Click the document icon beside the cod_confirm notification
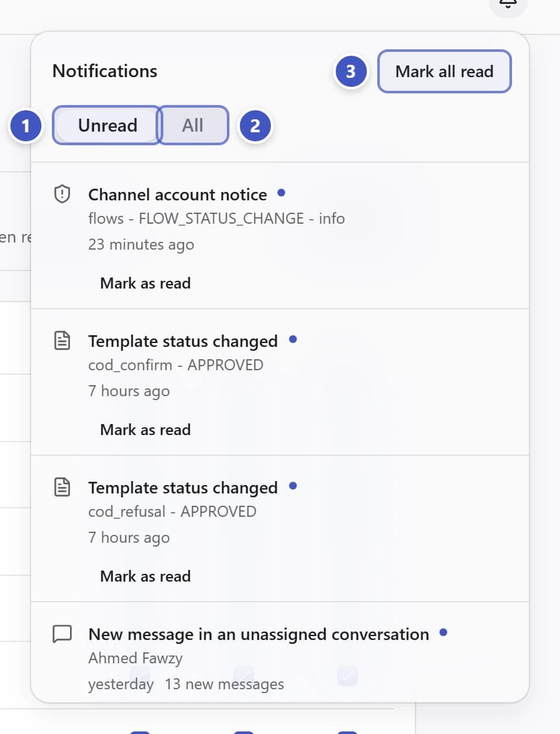The width and height of the screenshot is (560, 734). pos(62,340)
